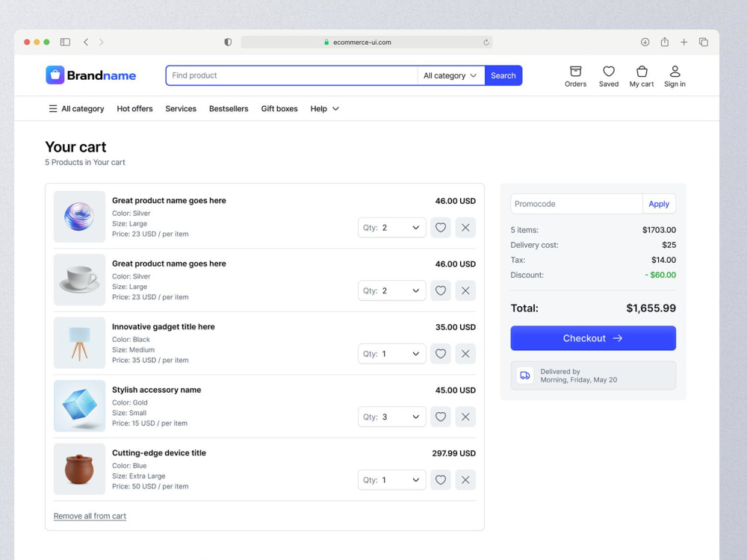Open browser downloads icon
This screenshot has width=747, height=560.
(x=645, y=42)
